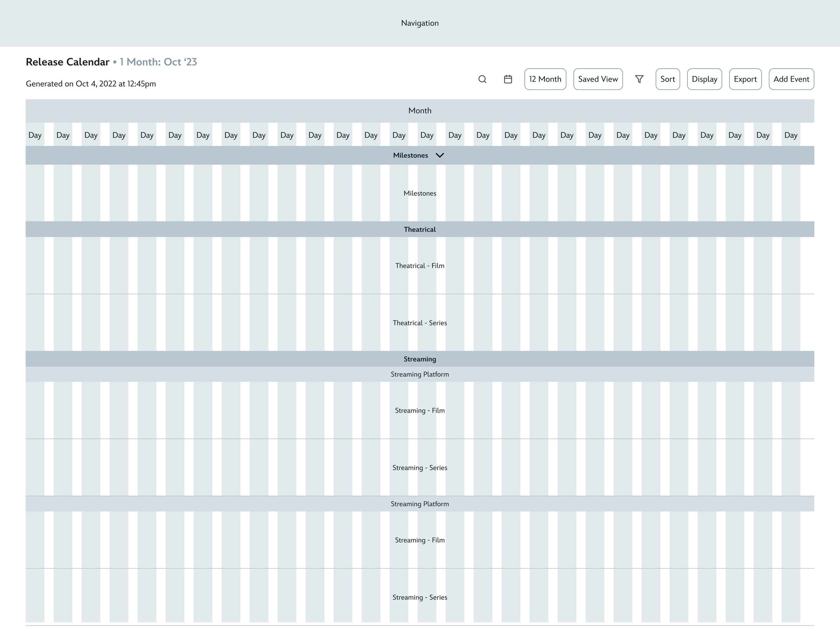Open the Saved View dropdown

pos(598,79)
